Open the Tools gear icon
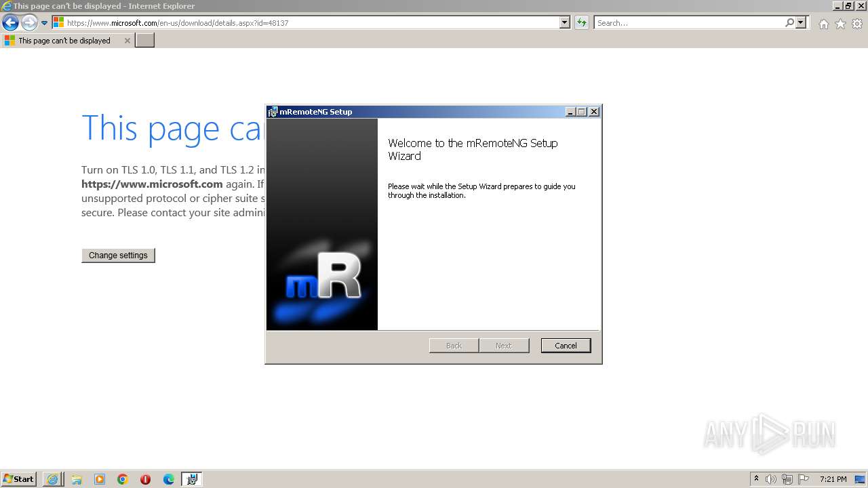The height and width of the screenshot is (488, 868). pyautogui.click(x=857, y=24)
